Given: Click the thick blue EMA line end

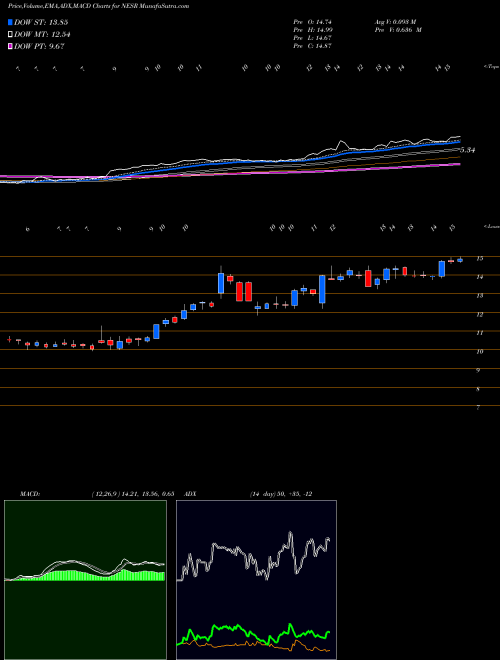Looking at the screenshot, I should point(458,142).
